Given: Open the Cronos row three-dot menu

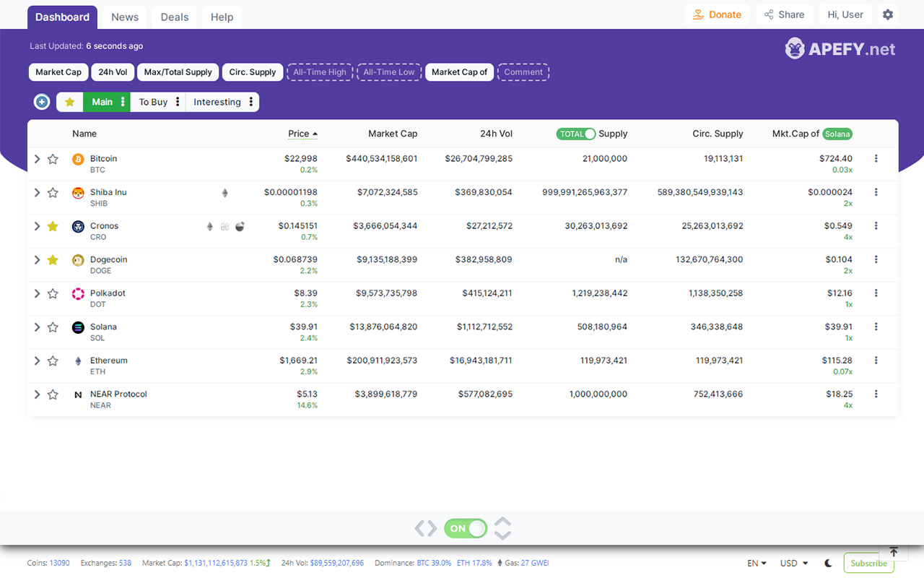Looking at the screenshot, I should [876, 225].
